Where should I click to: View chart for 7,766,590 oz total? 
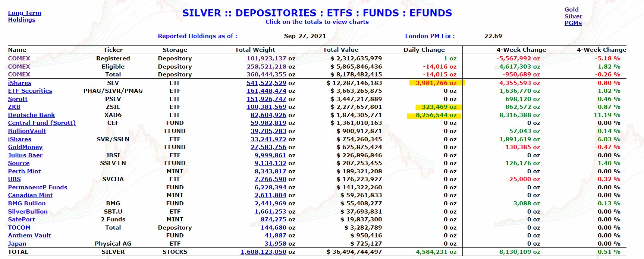coord(270,179)
